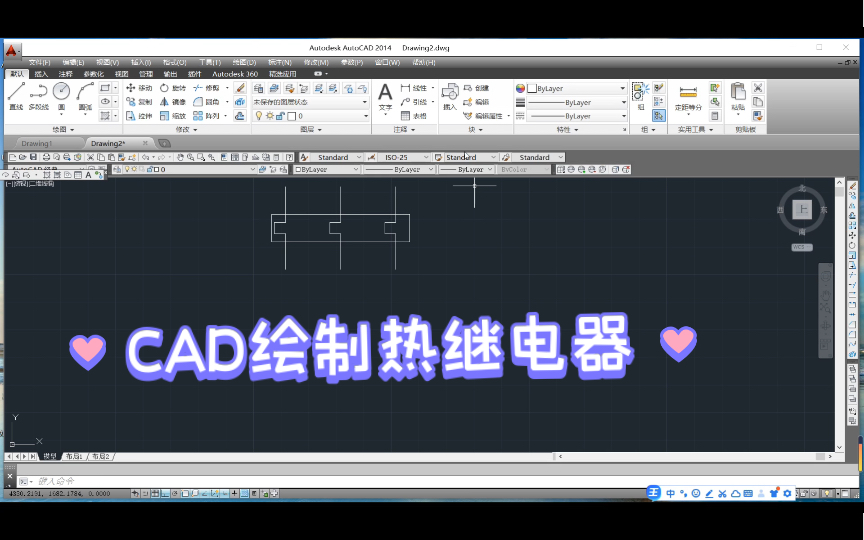Click the Fillet (圆角) tool
The height and width of the screenshot is (540, 864).
207,102
